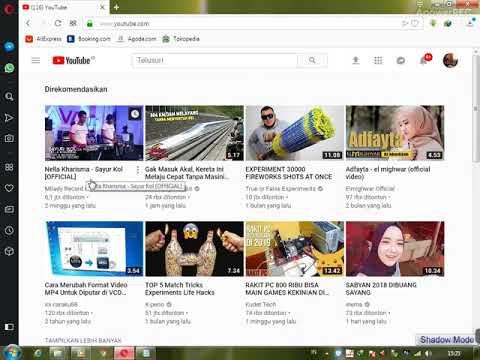The image size is (480, 360).
Task: Open the YouTube hamburger guide menu
Action: pyautogui.click(x=36, y=60)
